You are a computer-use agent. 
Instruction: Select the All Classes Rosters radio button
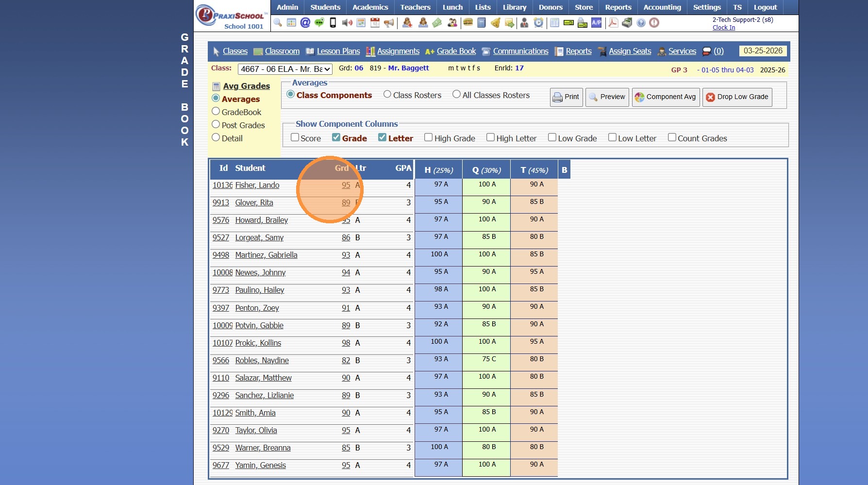pos(456,94)
